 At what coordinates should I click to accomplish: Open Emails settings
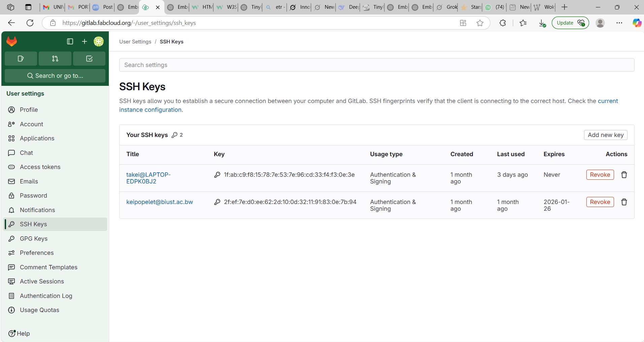click(56, 181)
